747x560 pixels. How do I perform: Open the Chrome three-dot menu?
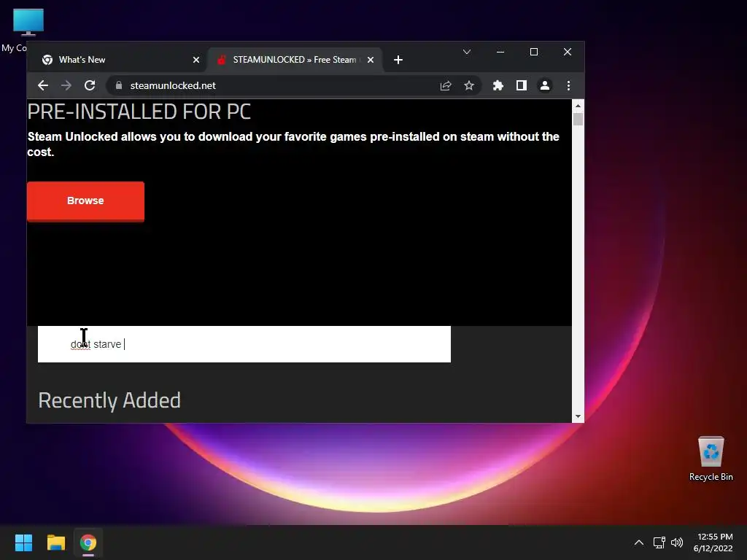(568, 86)
